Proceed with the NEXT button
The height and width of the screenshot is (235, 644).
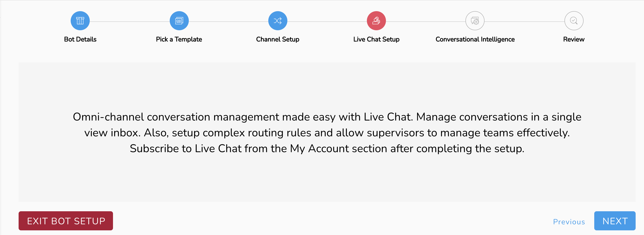615,221
